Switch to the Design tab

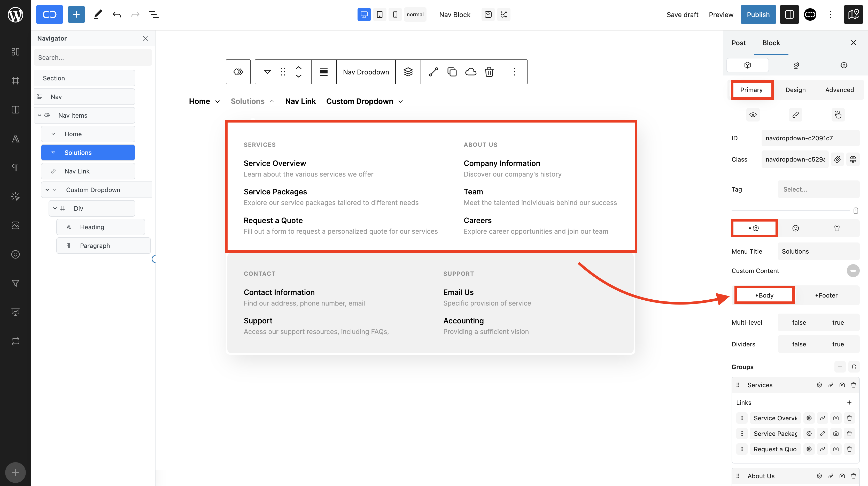pyautogui.click(x=795, y=90)
